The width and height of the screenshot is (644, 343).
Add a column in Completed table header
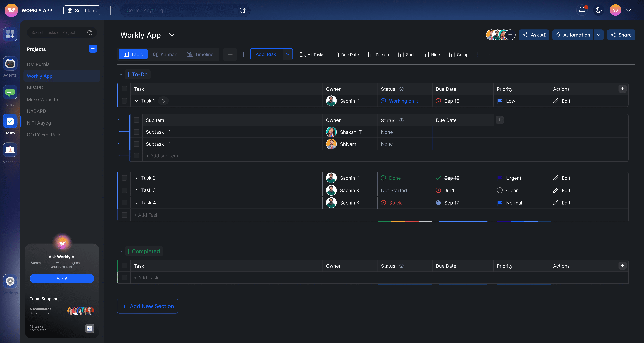(623, 266)
